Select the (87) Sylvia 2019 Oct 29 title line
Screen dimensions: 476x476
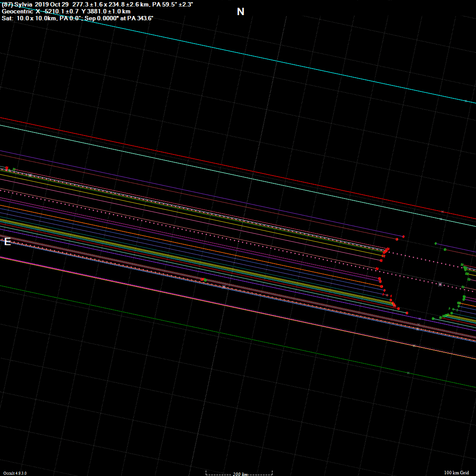point(97,4)
